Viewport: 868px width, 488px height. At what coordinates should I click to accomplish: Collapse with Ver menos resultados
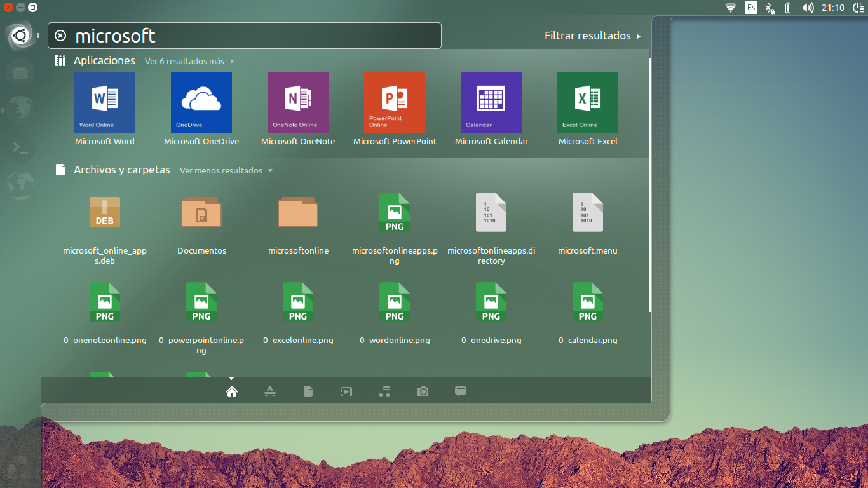coord(226,170)
